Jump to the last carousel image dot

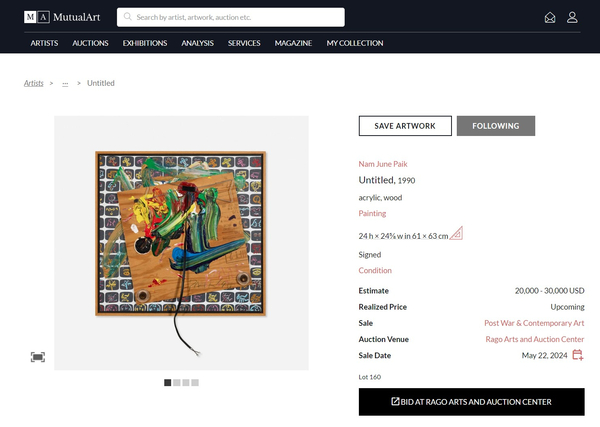pos(195,383)
